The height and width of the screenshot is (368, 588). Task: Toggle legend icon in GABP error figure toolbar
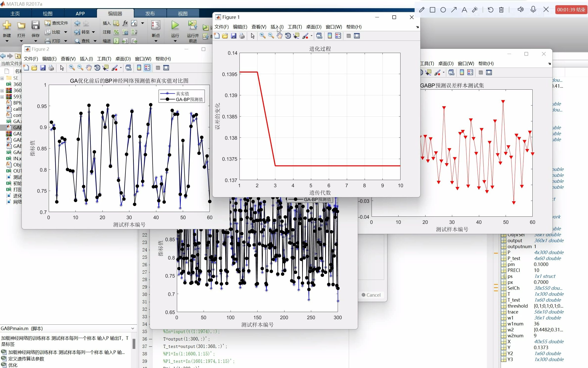[470, 73]
